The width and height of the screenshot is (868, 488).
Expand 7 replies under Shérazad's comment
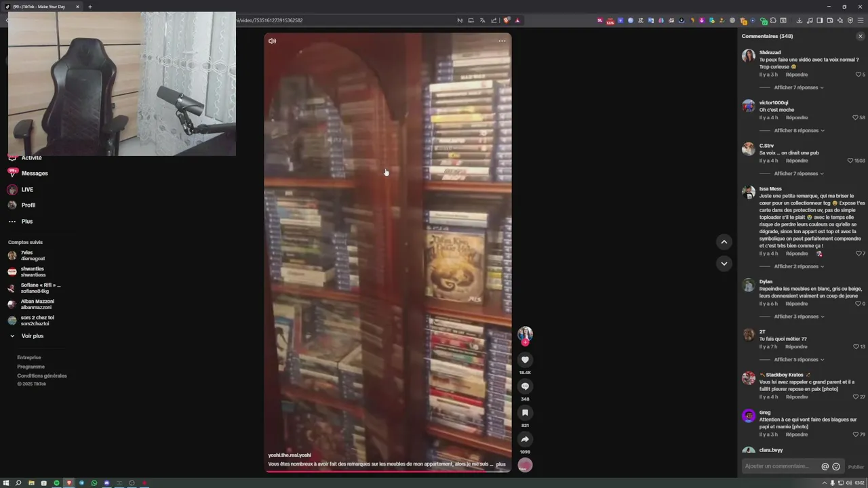pos(799,87)
